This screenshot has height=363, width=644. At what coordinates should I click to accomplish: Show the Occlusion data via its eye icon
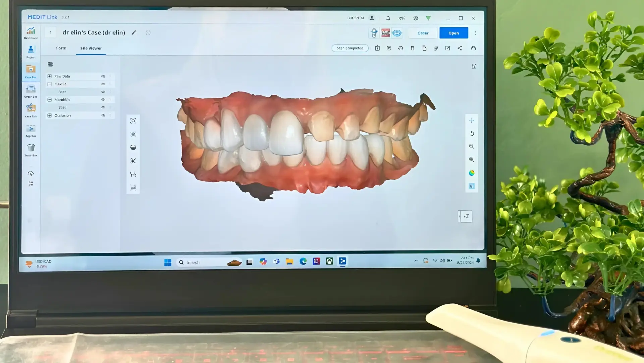pyautogui.click(x=103, y=115)
